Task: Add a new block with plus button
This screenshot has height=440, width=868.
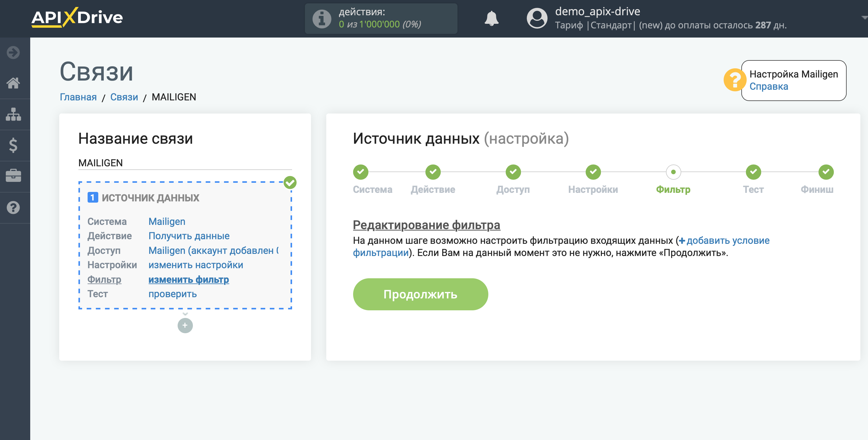Action: 185,326
